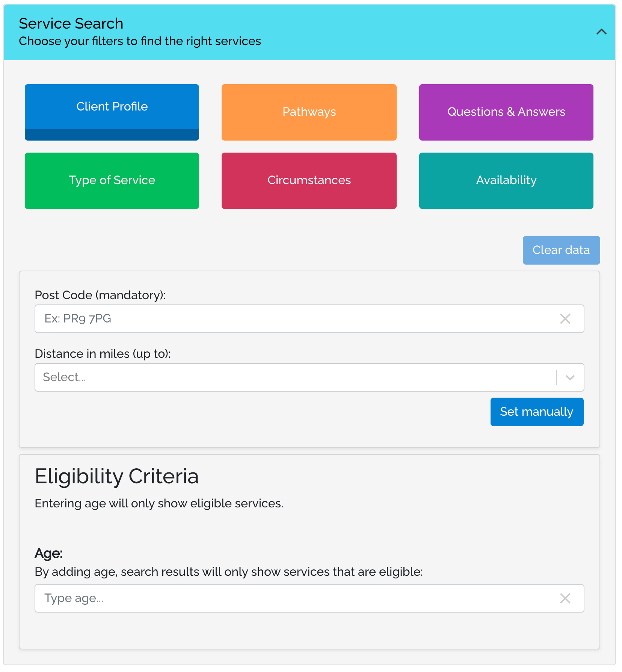Show the Circumstances filter section

tap(309, 180)
